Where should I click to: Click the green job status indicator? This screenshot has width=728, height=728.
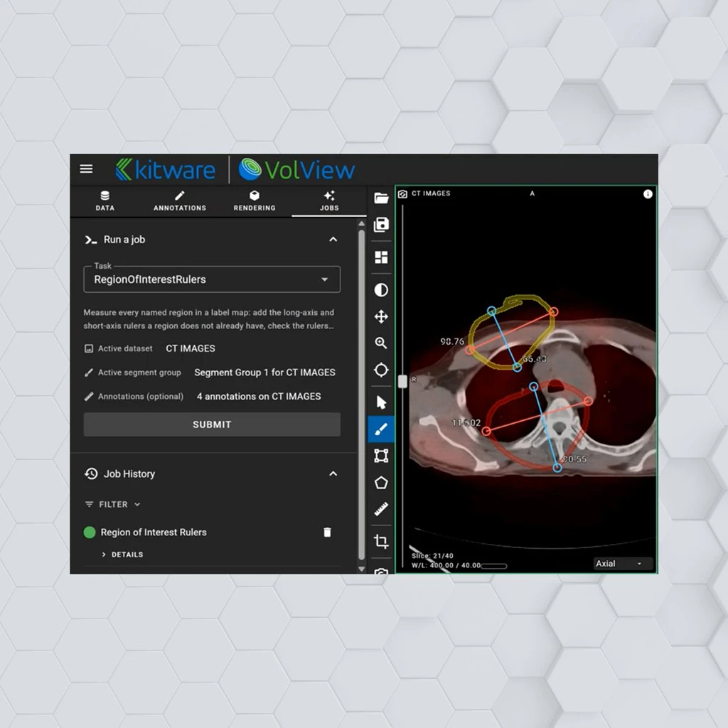click(90, 532)
